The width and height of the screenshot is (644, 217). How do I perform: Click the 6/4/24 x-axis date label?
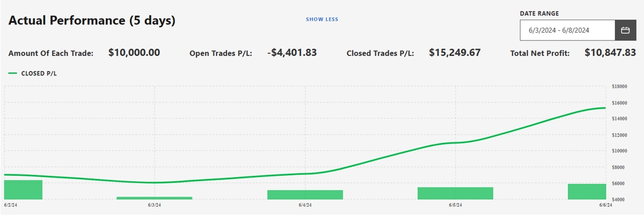pyautogui.click(x=305, y=205)
